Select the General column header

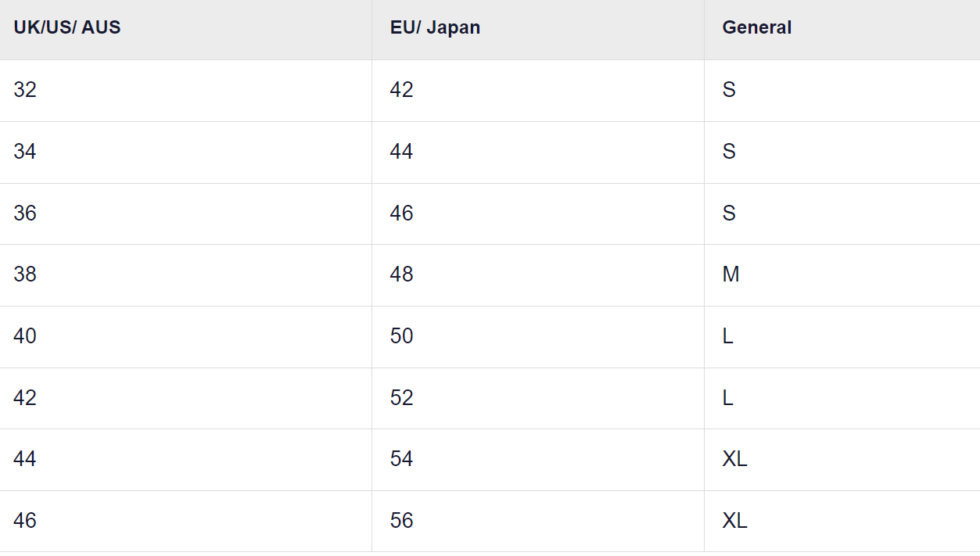pos(756,27)
